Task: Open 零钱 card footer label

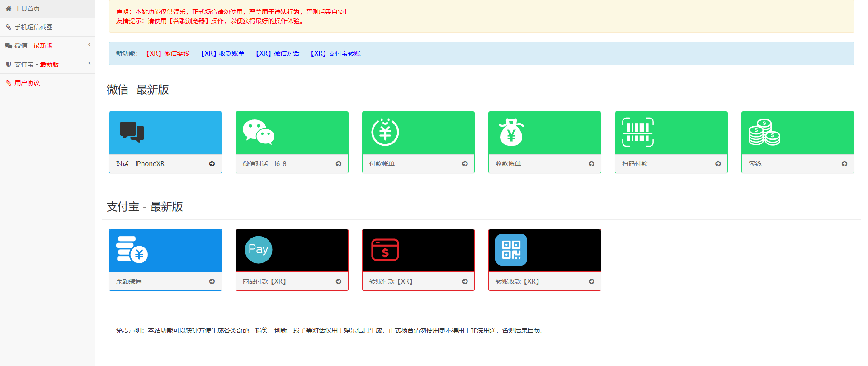Action: [x=755, y=164]
